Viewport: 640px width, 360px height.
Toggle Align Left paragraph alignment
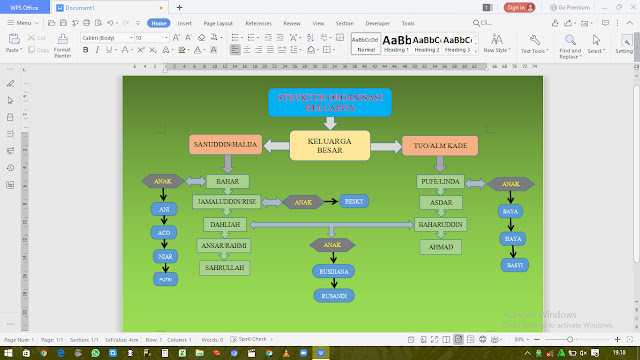point(235,50)
